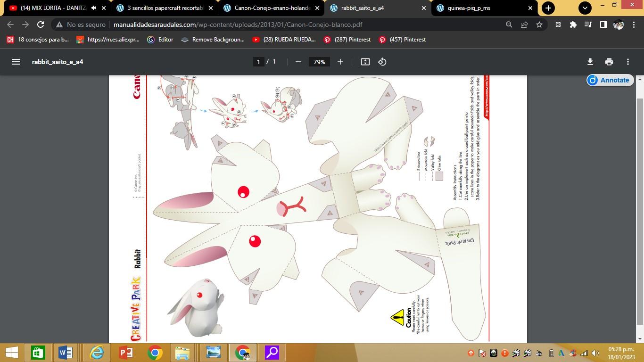Open the m.es.aliexpress bookmark
This screenshot has width=644, height=362.
tap(107, 40)
